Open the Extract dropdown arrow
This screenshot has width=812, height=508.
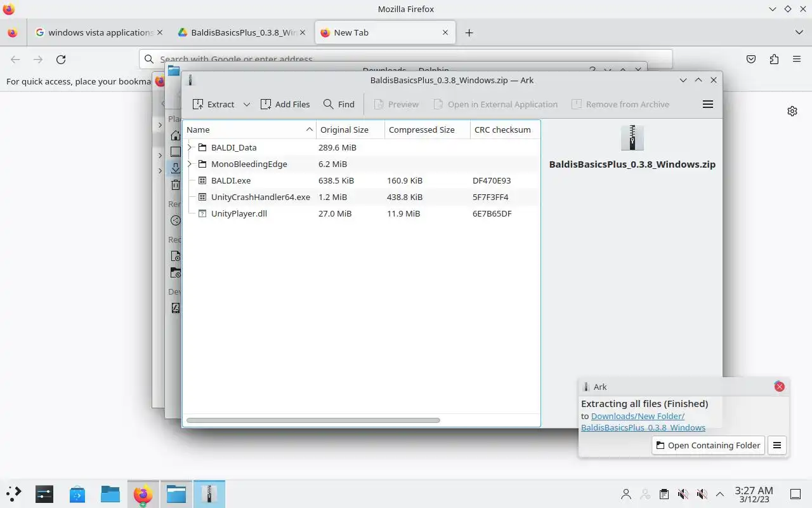point(247,104)
